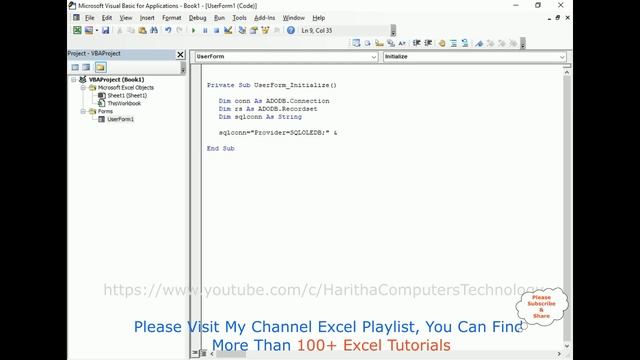Click List Constants icon in Edit toolbar
This screenshot has height=360, width=640.
(367, 43)
